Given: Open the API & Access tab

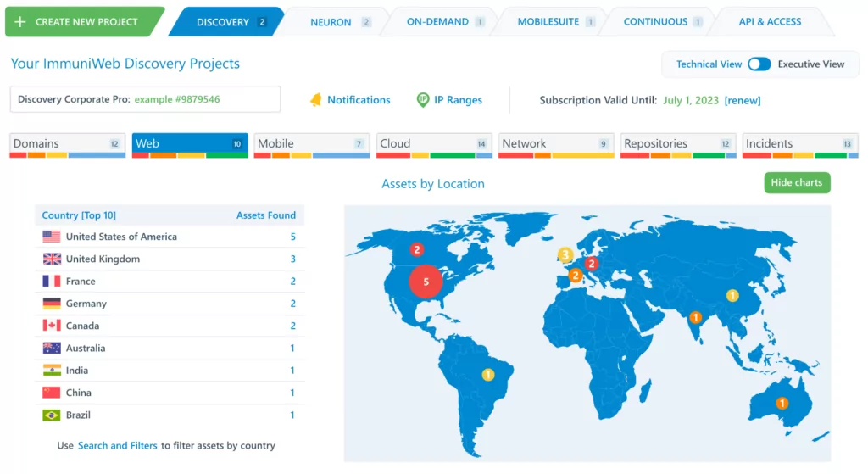Looking at the screenshot, I should point(770,21).
